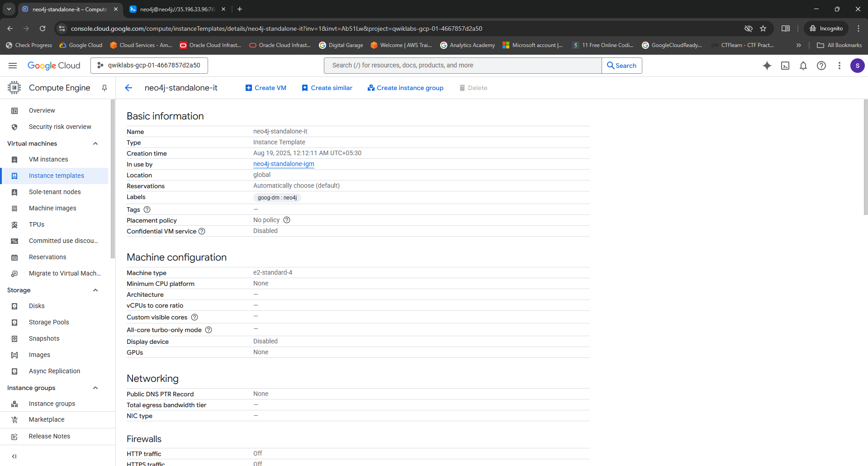Collapse the side navigation panel arrow
The height and width of the screenshot is (466, 868).
(14, 456)
